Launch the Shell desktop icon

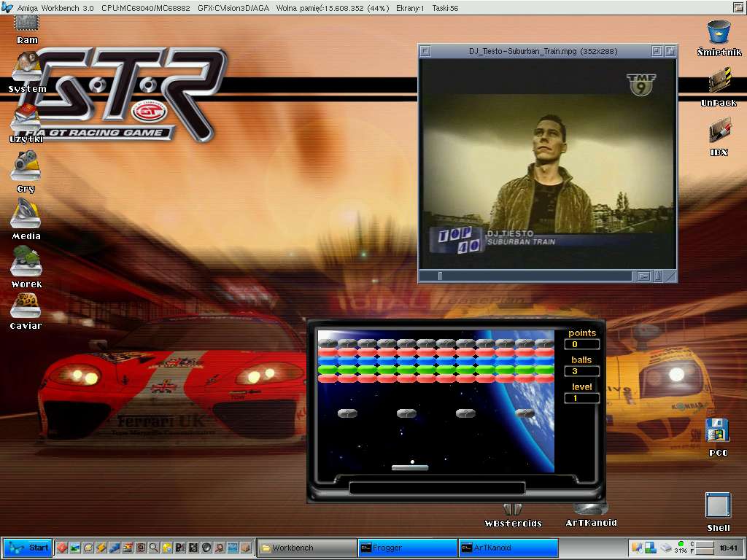(718, 512)
